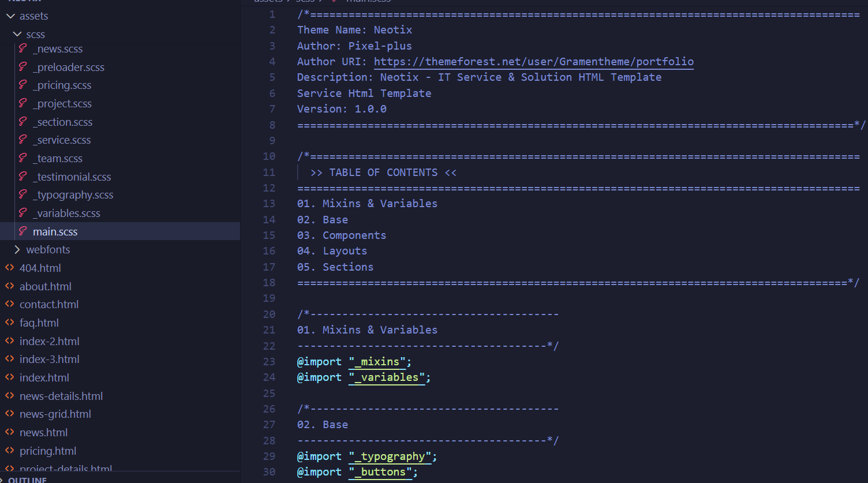Follow the "_typography" import link
Viewport: 868px width, 483px height.
[390, 456]
